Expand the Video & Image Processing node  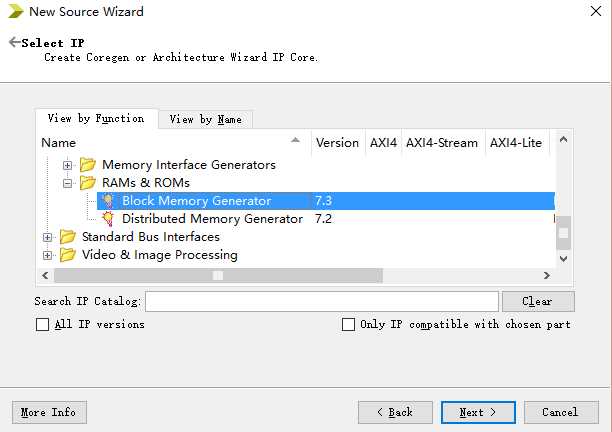coord(47,255)
